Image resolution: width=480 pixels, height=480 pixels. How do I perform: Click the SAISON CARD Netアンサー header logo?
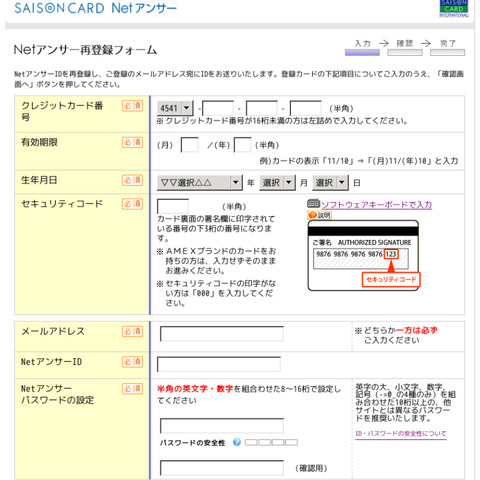point(95,8)
